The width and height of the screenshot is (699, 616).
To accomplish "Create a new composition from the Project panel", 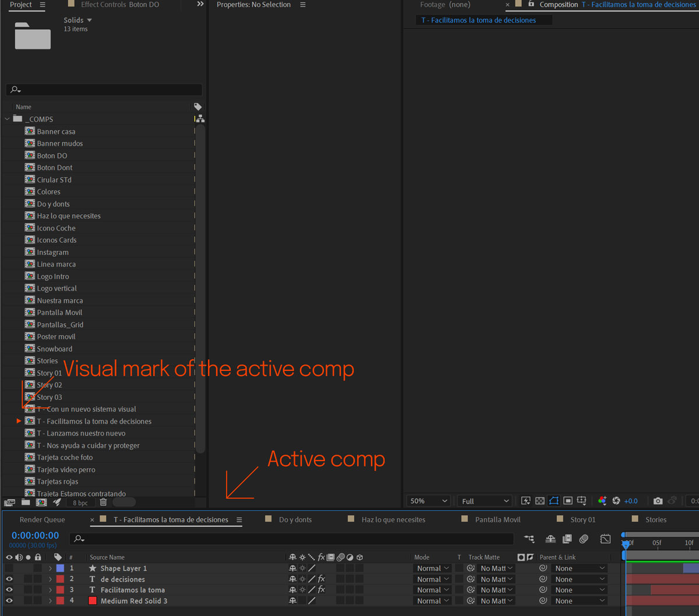I will [x=41, y=501].
